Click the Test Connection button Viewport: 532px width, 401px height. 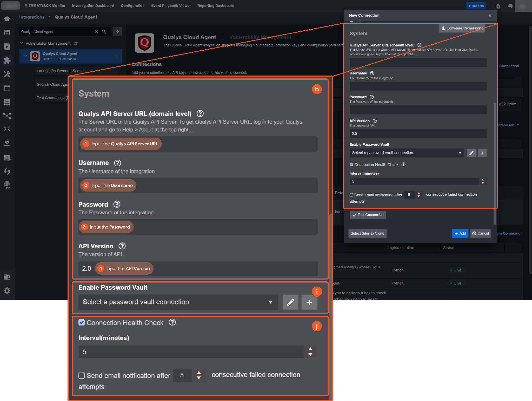pos(368,215)
